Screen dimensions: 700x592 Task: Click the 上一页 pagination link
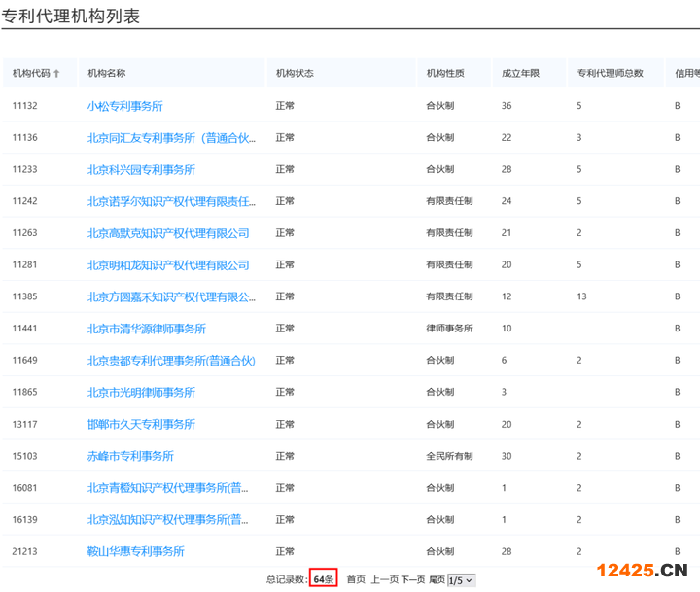pos(384,580)
